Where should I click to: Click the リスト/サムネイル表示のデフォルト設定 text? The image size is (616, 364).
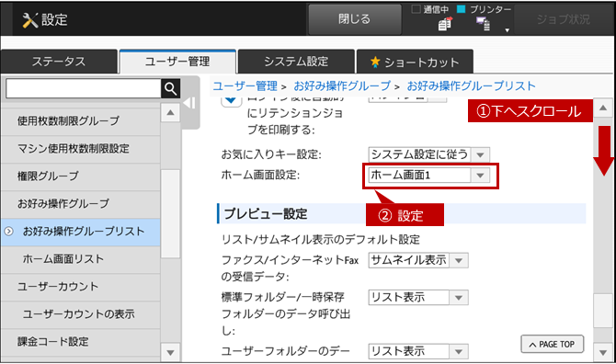pos(321,240)
